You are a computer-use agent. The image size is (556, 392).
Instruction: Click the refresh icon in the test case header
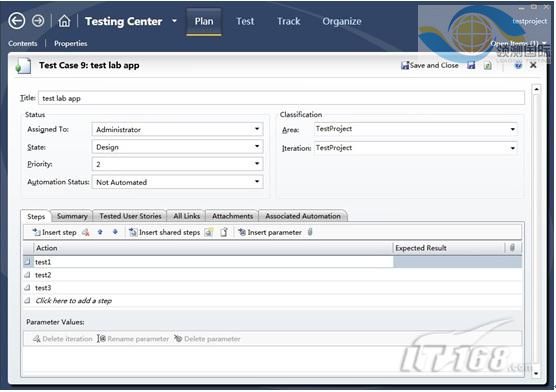(488, 65)
